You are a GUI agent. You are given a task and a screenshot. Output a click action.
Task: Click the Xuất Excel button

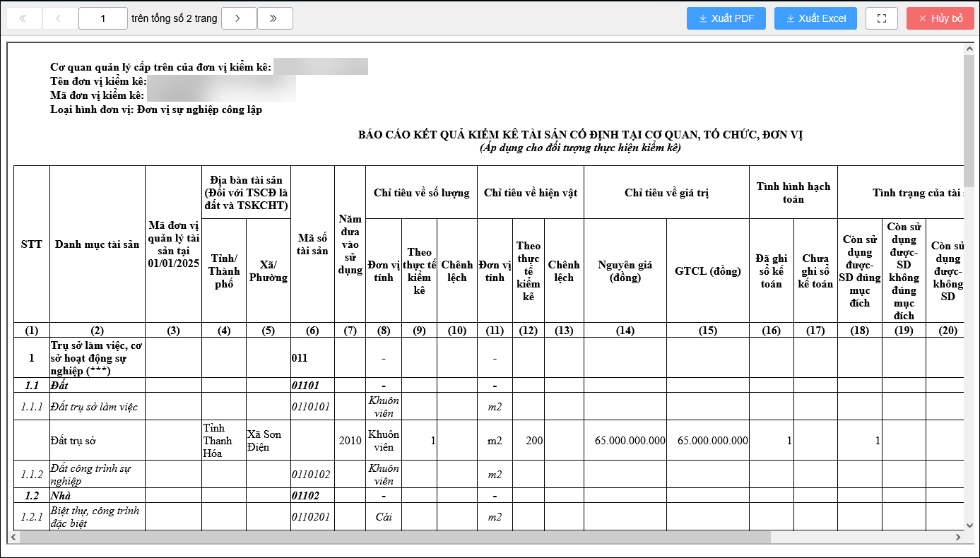click(x=815, y=18)
